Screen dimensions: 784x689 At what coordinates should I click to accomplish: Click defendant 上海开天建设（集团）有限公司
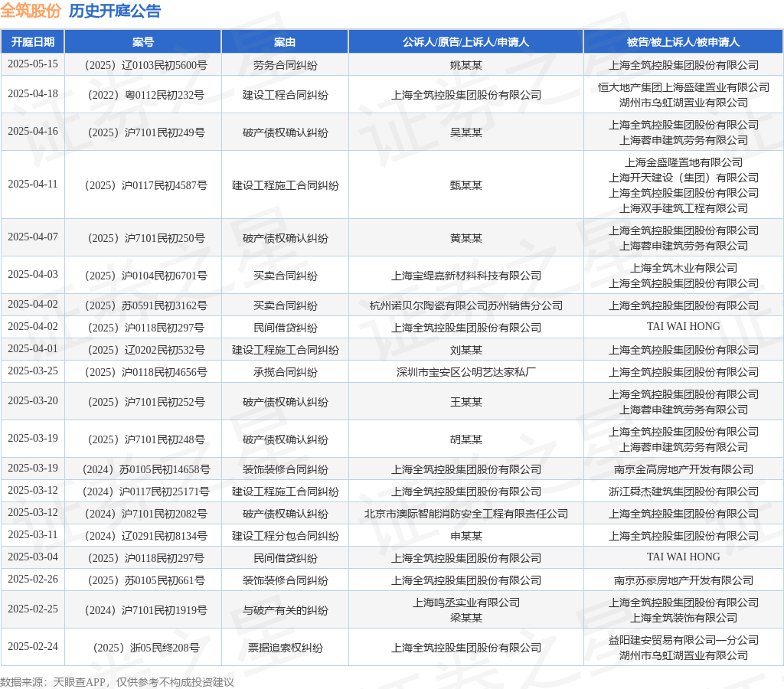click(684, 178)
